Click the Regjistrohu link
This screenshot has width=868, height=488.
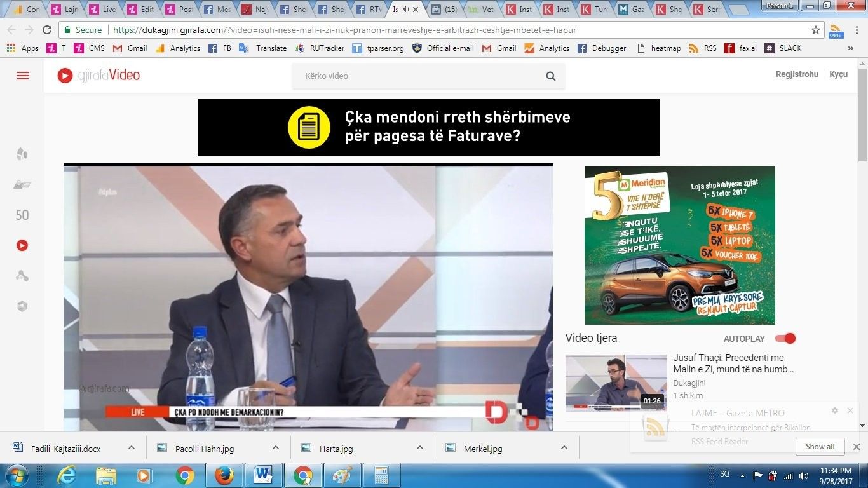coord(797,74)
